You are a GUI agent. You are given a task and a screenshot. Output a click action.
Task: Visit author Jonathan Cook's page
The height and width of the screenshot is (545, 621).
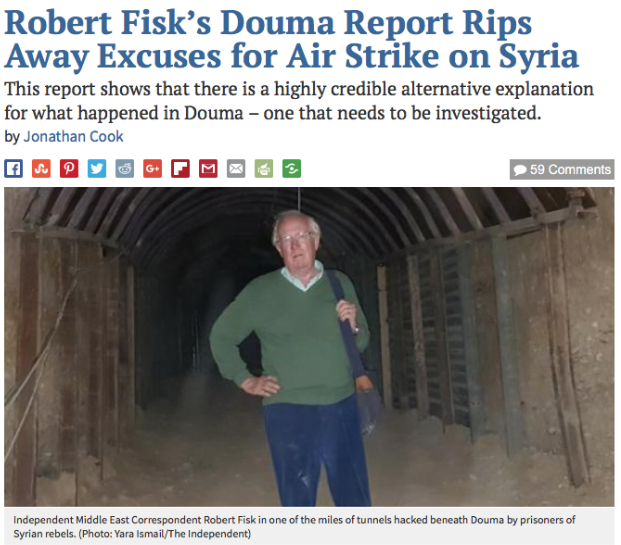pos(73,137)
